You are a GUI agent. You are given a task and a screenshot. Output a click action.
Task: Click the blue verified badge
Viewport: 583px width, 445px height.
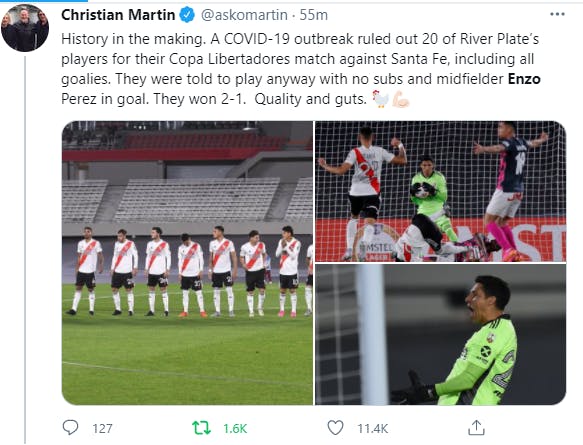click(187, 15)
